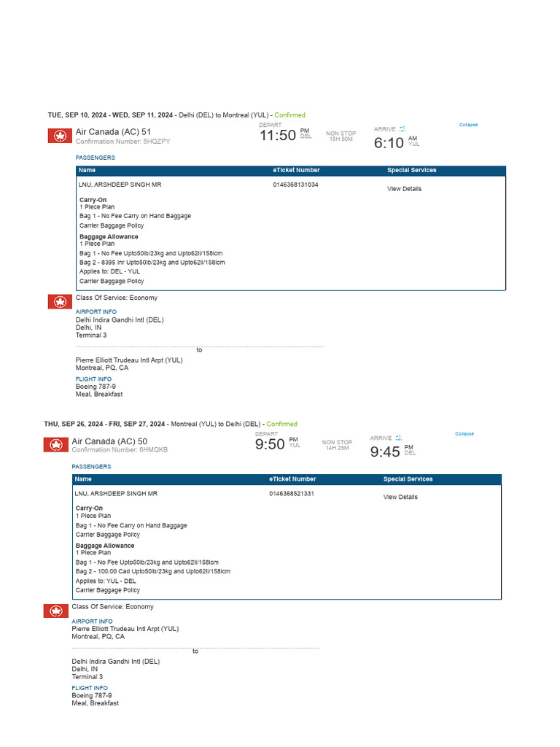Click confirmation number 6HMQKB
Image resolution: width=560 pixels, height=747 pixels.
pos(153,450)
